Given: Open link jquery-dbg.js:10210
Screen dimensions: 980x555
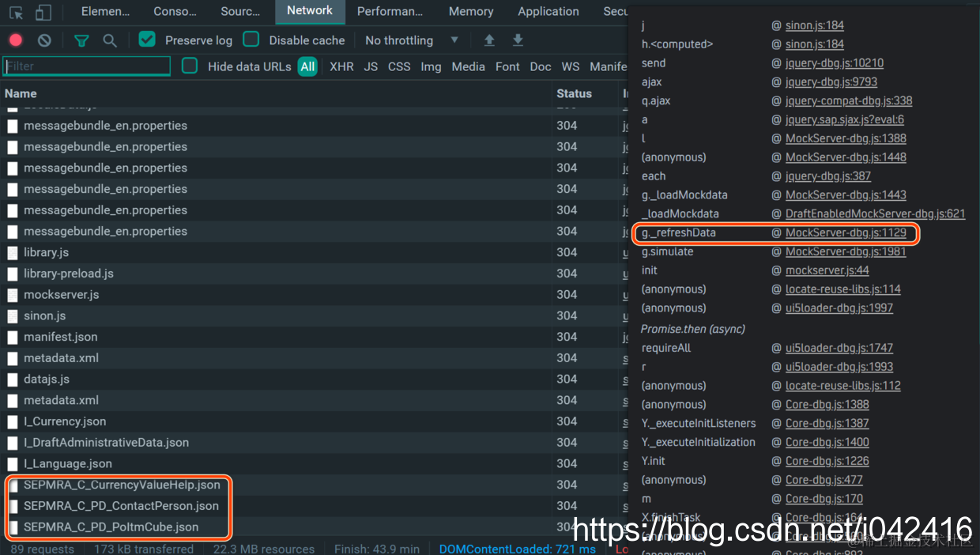Looking at the screenshot, I should tap(834, 63).
